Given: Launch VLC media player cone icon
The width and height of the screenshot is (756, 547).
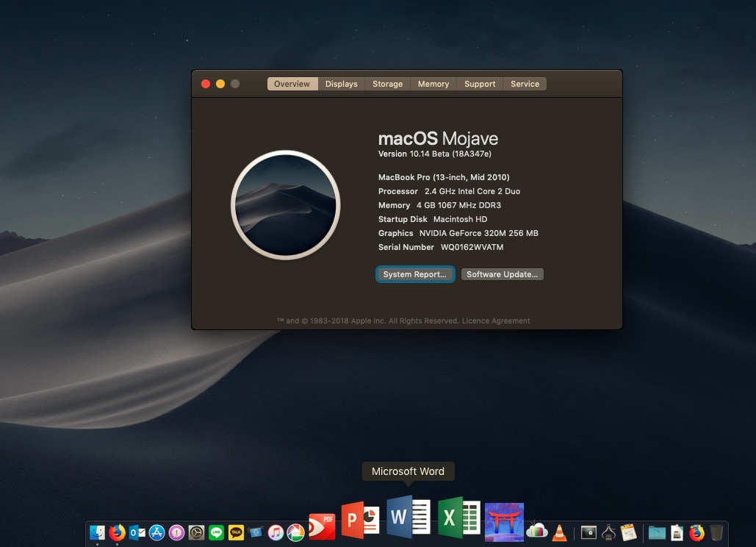Looking at the screenshot, I should pyautogui.click(x=559, y=532).
